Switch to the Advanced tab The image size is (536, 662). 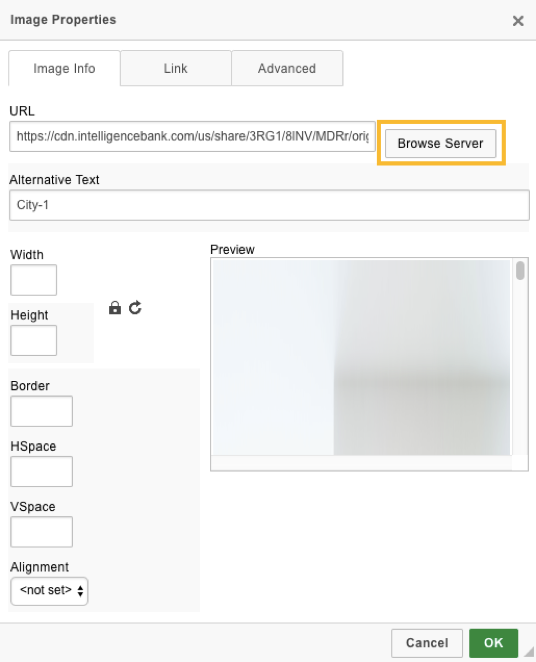click(x=287, y=68)
